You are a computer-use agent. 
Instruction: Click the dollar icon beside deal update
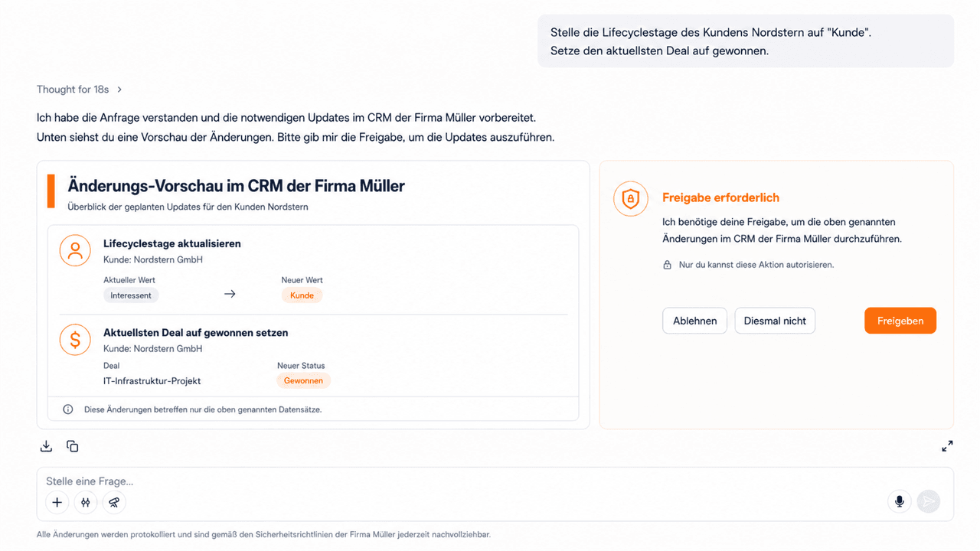click(x=75, y=340)
